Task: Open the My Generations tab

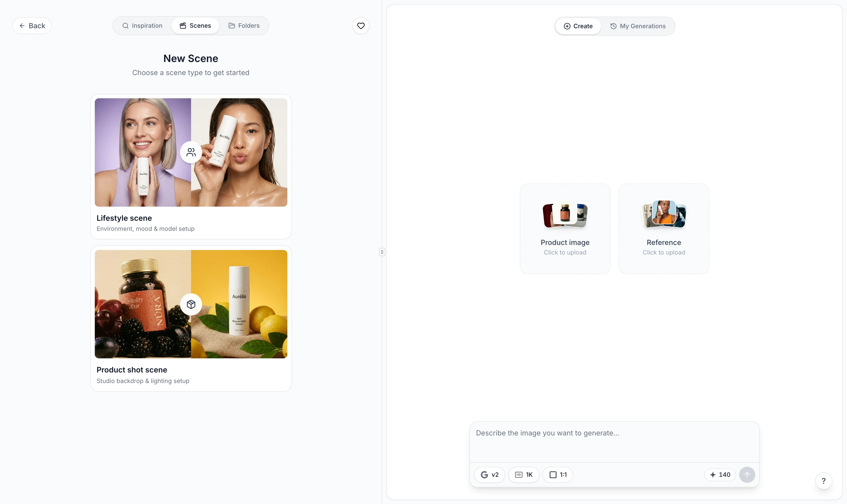Action: coord(638,26)
